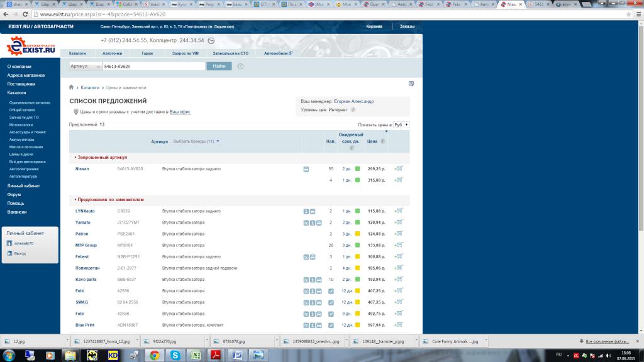Screen dimensions: 644x362
Task: Open the Гараж navigation tab
Action: (147, 53)
